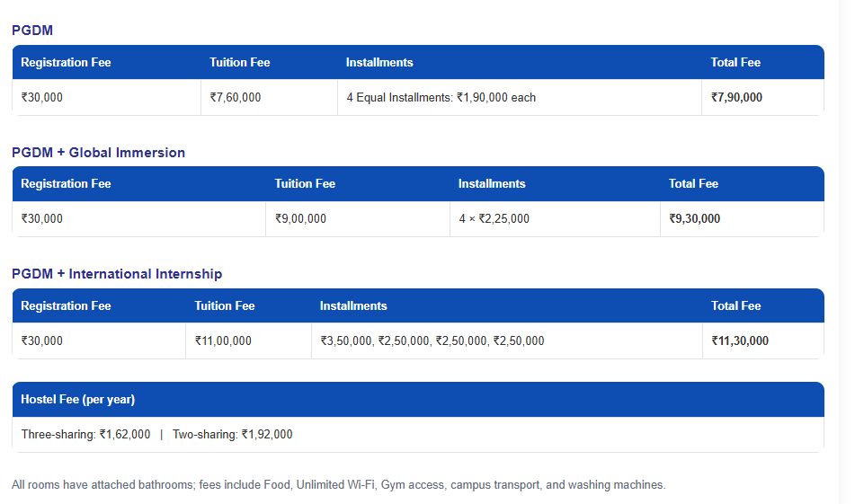Select the Three-sharing ₹1,62,000 hostel rate
The height and width of the screenshot is (504, 855).
pyautogui.click(x=86, y=435)
